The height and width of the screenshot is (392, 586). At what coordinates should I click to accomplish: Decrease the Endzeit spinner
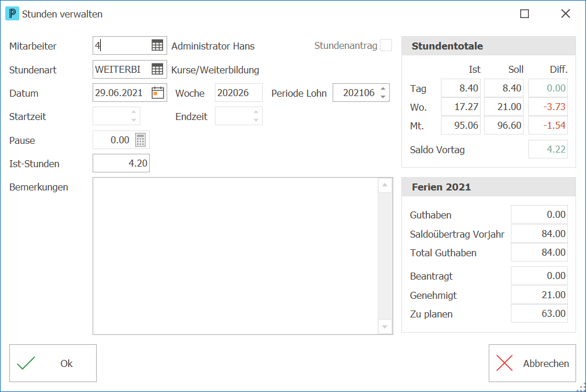[x=256, y=121]
